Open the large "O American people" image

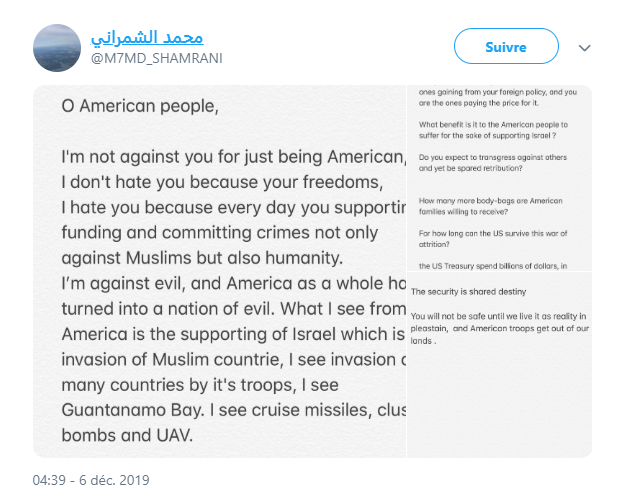point(220,270)
